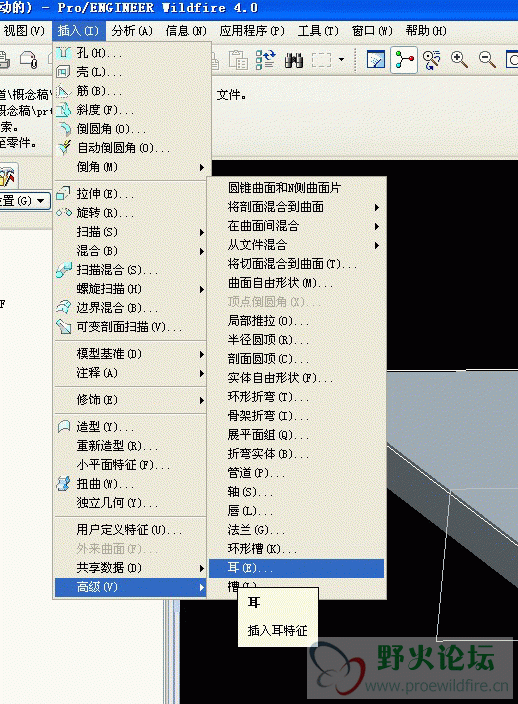Screen dimensions: 518x704
Task: Click the dashed selection box icon
Action: pyautogui.click(x=321, y=60)
